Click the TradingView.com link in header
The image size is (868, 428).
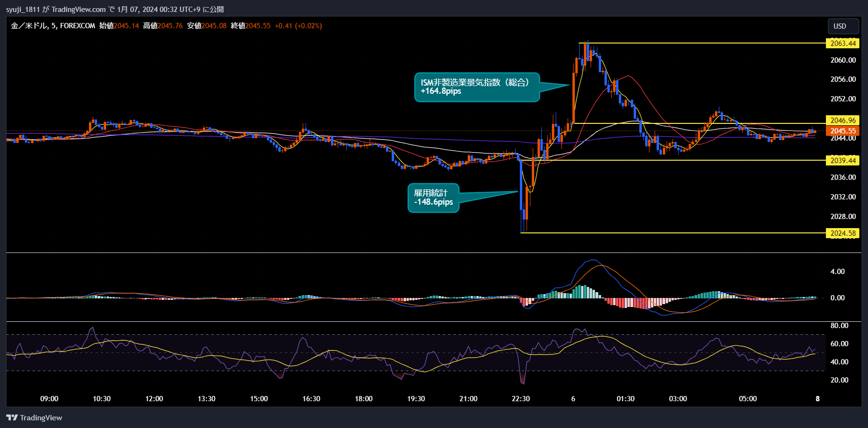click(x=78, y=10)
